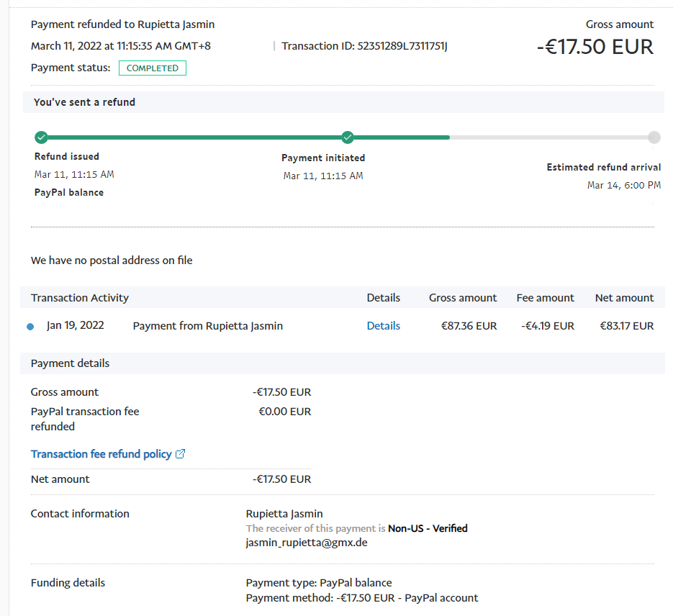Click the grey Estimated refund arrival dot

tap(654, 137)
